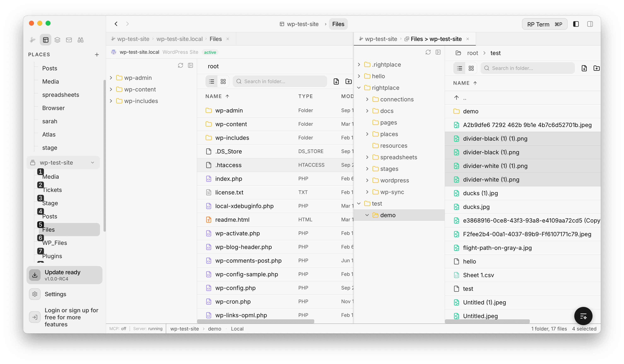The image size is (624, 364).
Task: Open the binoculars search panel
Action: 80,40
